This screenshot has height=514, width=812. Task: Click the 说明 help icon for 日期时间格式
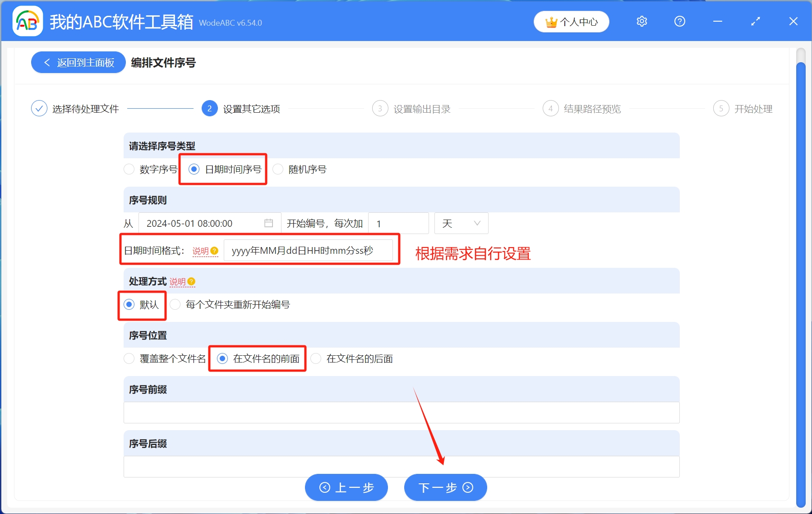pyautogui.click(x=214, y=251)
